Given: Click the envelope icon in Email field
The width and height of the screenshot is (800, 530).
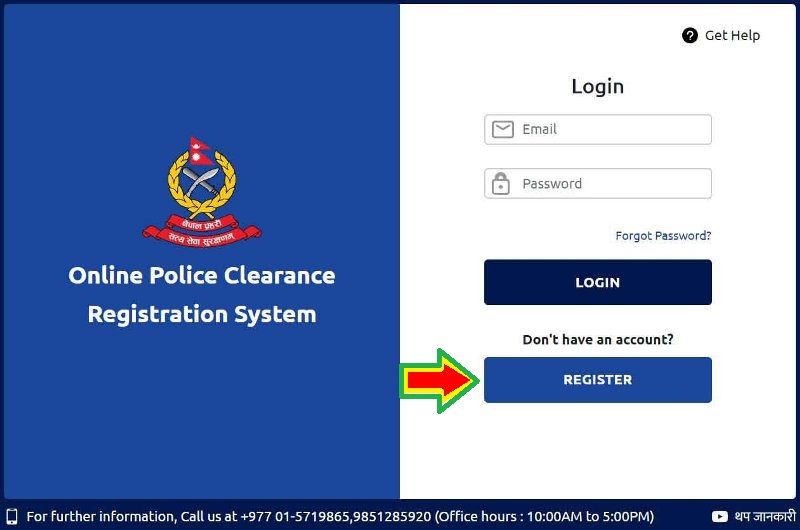Looking at the screenshot, I should (503, 130).
